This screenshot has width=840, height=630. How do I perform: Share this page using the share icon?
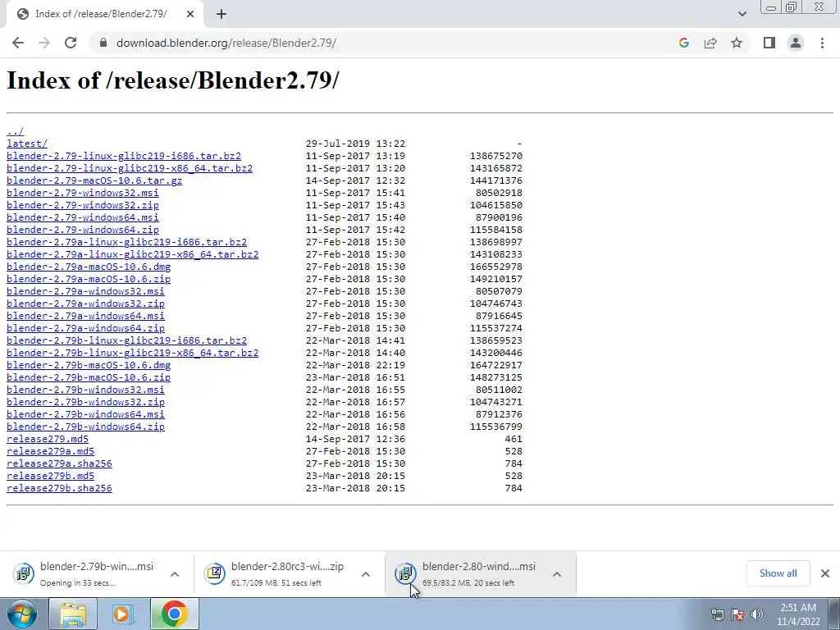[710, 43]
